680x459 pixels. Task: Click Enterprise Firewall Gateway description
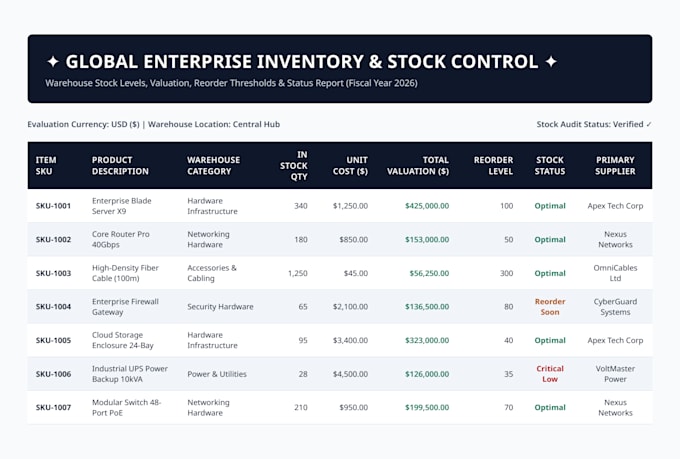(125, 307)
